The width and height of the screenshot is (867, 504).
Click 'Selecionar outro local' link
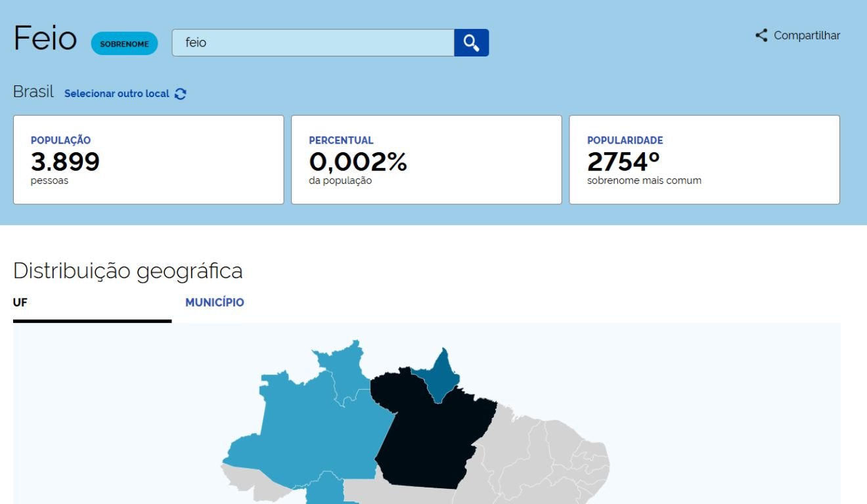point(117,94)
